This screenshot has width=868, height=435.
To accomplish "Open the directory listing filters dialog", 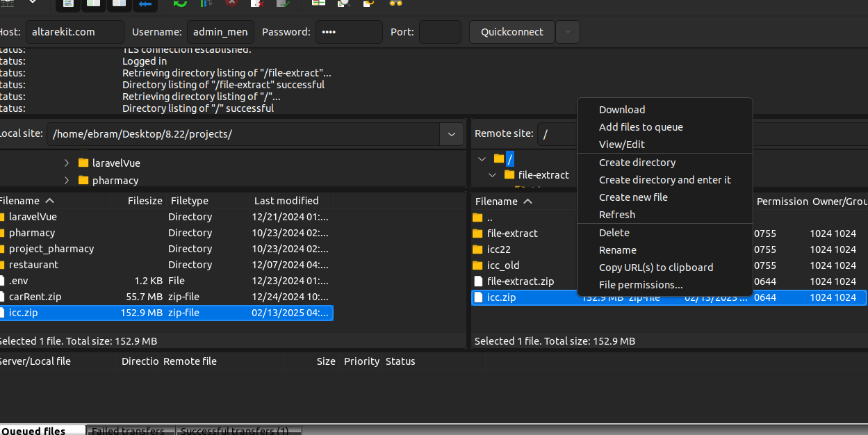I will (318, 3).
